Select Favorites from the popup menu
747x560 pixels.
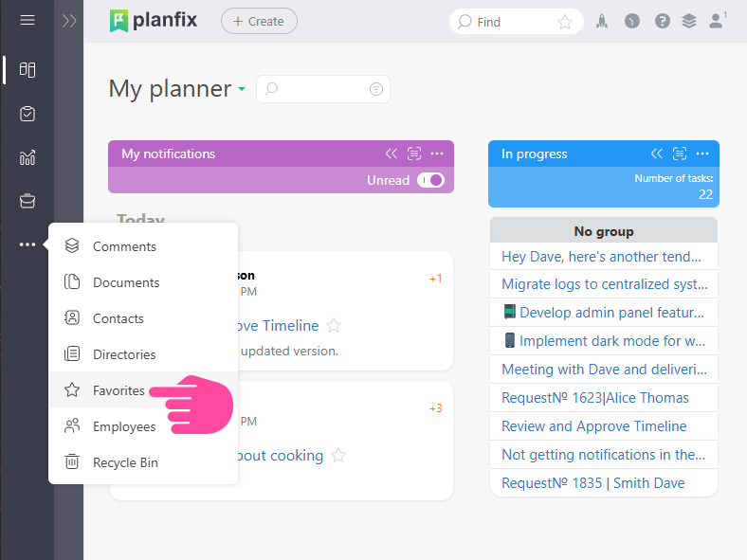coord(118,390)
